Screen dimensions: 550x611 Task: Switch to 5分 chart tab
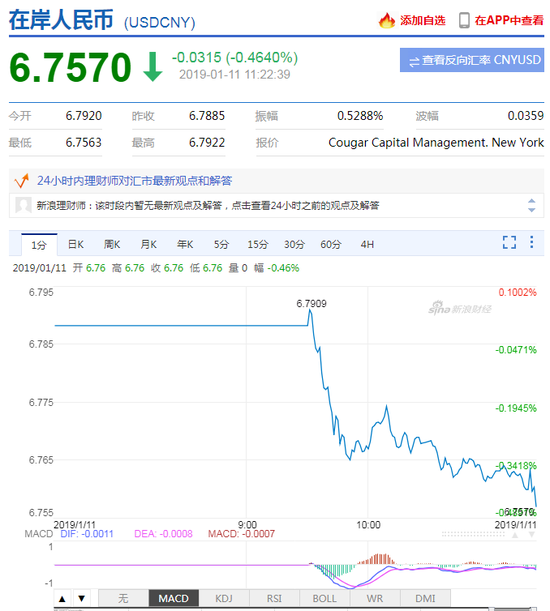(221, 244)
